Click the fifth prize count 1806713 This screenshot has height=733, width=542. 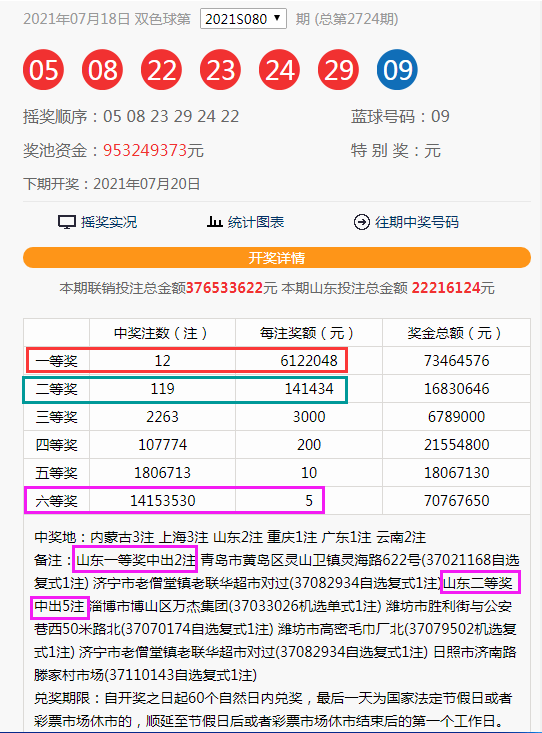point(162,473)
